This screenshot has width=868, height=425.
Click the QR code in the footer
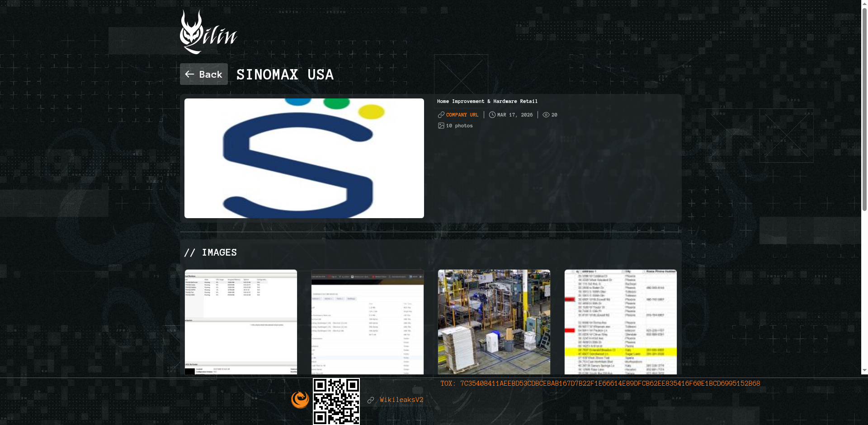(336, 401)
